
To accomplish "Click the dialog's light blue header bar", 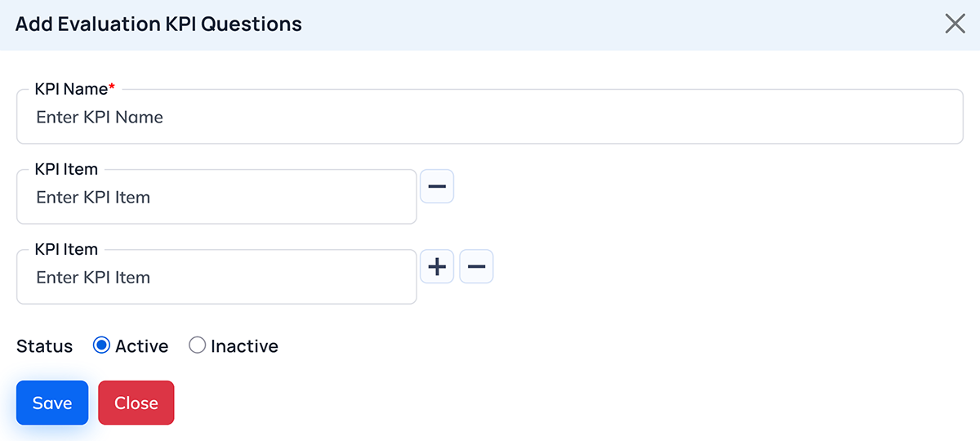I will click(612, 24).
